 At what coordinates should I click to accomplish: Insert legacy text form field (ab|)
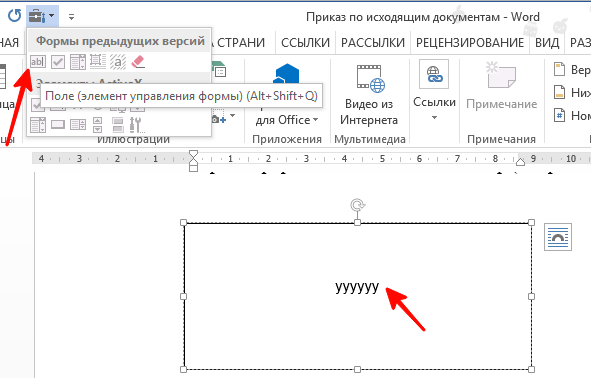click(x=38, y=61)
